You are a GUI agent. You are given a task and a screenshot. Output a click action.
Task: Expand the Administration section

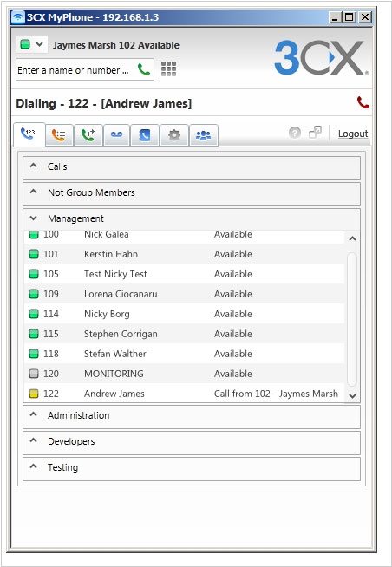[192, 416]
